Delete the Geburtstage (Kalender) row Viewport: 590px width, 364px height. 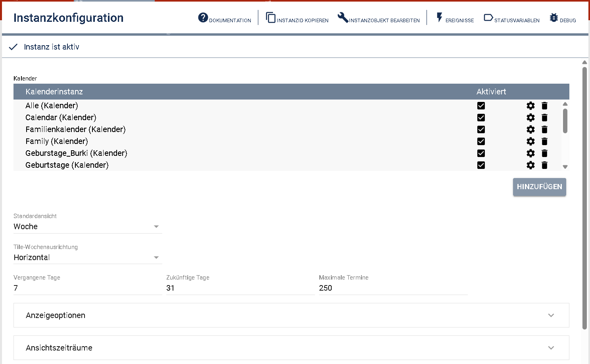pos(544,165)
